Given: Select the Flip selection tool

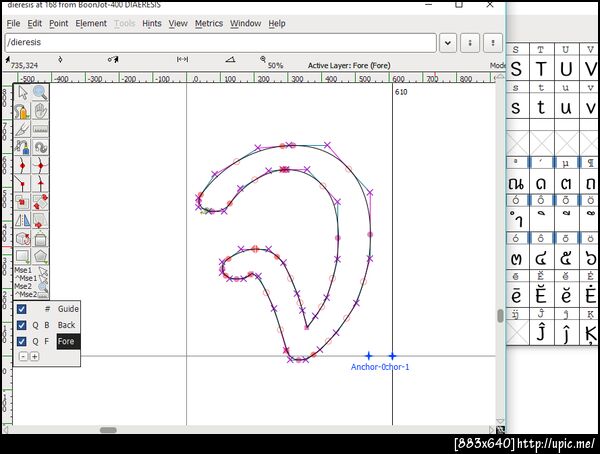Looking at the screenshot, I should [x=22, y=220].
